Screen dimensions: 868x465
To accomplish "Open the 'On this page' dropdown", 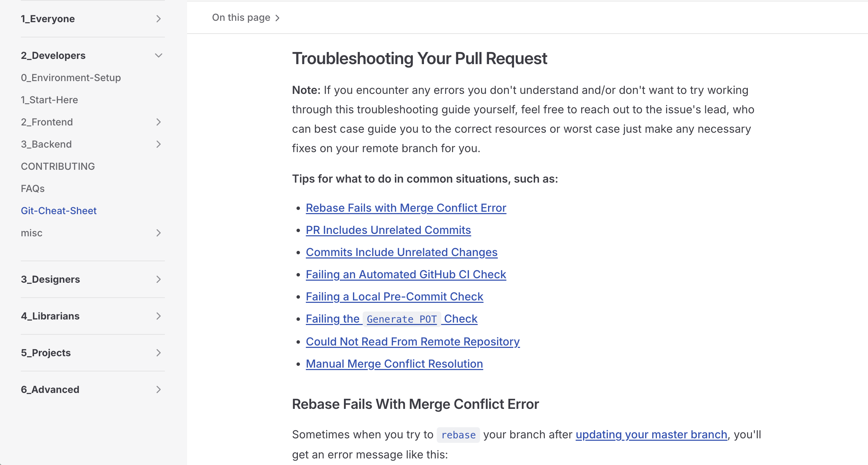I will click(x=246, y=18).
